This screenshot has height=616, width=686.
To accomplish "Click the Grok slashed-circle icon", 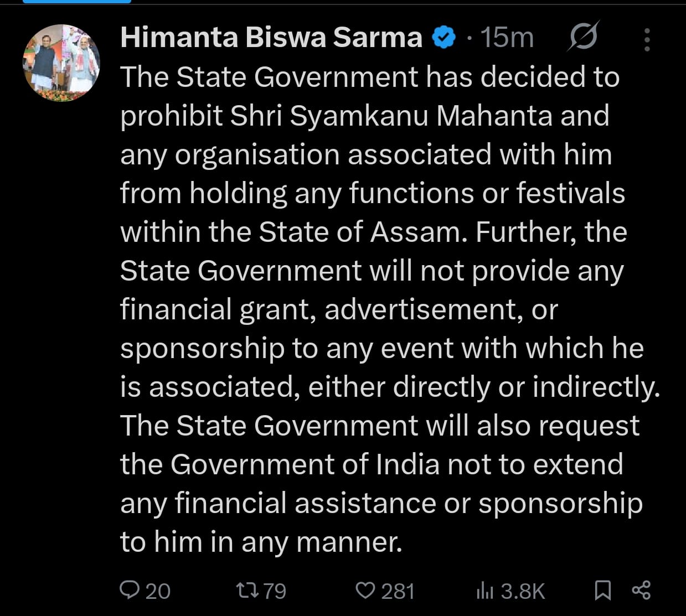I will point(584,38).
